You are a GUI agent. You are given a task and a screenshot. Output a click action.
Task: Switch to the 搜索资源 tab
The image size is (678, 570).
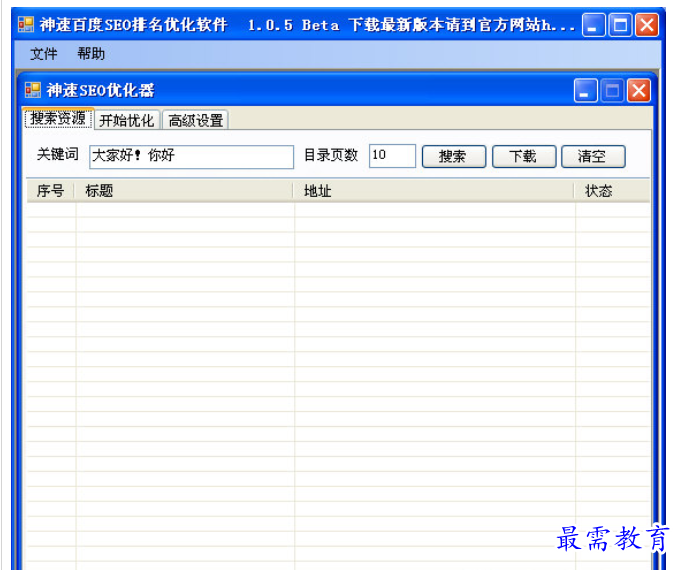pos(58,118)
